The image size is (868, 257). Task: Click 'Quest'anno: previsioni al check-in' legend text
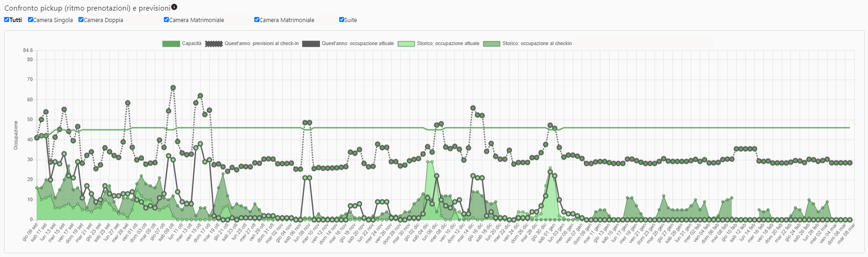261,44
